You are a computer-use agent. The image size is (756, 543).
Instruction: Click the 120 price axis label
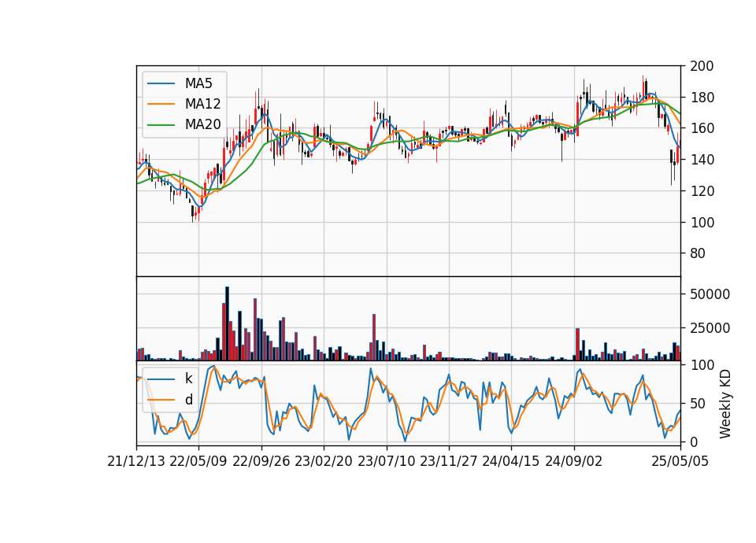point(701,191)
